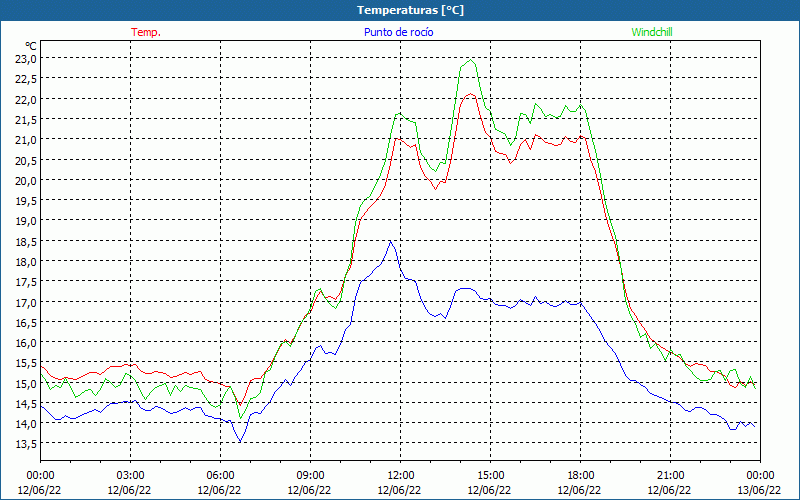Screen dimensions: 800x500
Task: Click the 17,0 y-axis value
Action: [26, 303]
